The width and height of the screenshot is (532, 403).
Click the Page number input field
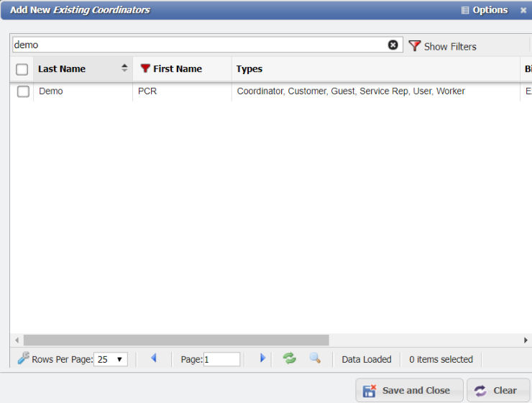point(221,359)
